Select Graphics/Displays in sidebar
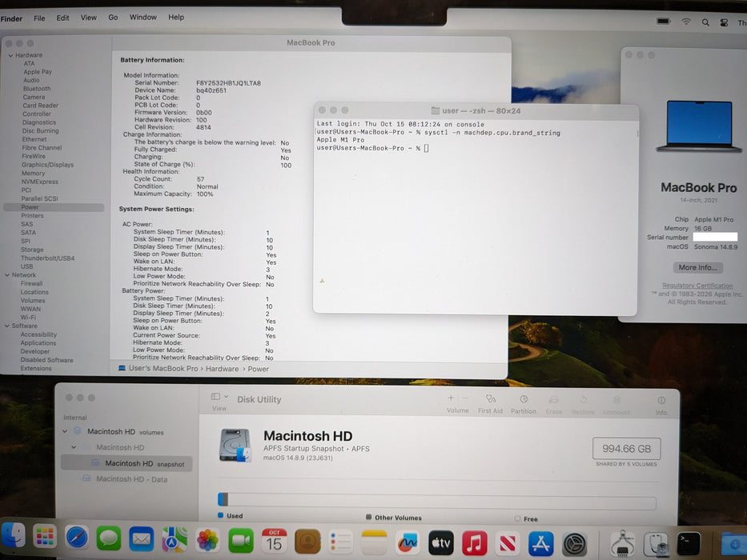747x560 pixels. pyautogui.click(x=48, y=165)
